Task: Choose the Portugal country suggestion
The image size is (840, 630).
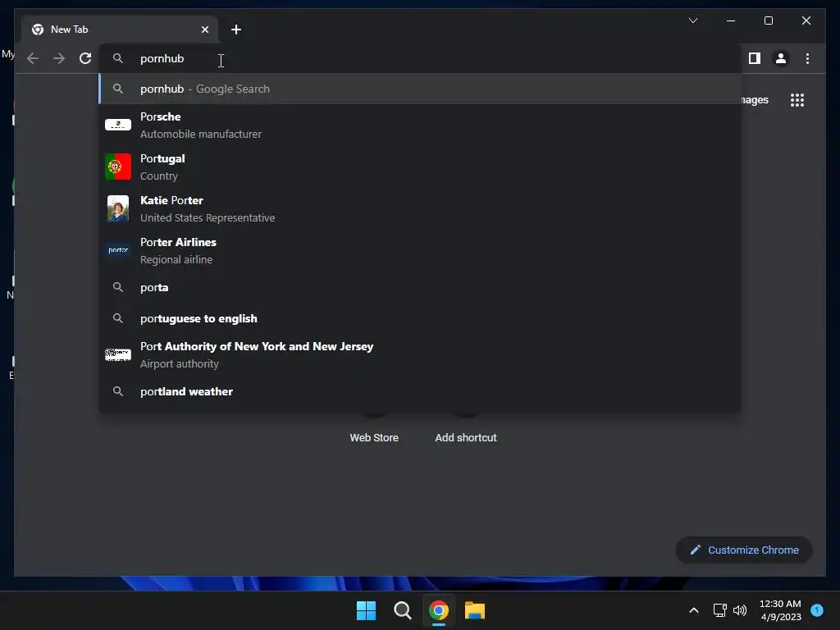Action: (x=421, y=167)
